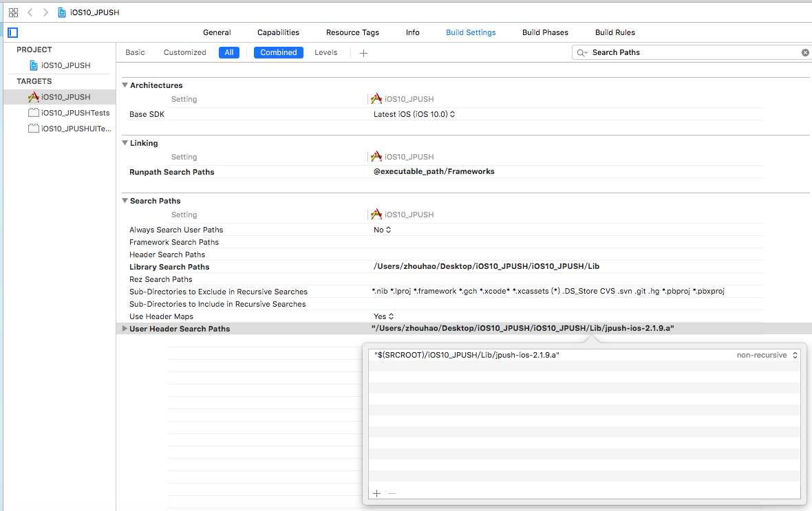Open Base SDK Latest iOS dropdown
Image resolution: width=812 pixels, height=511 pixels.
click(x=414, y=114)
